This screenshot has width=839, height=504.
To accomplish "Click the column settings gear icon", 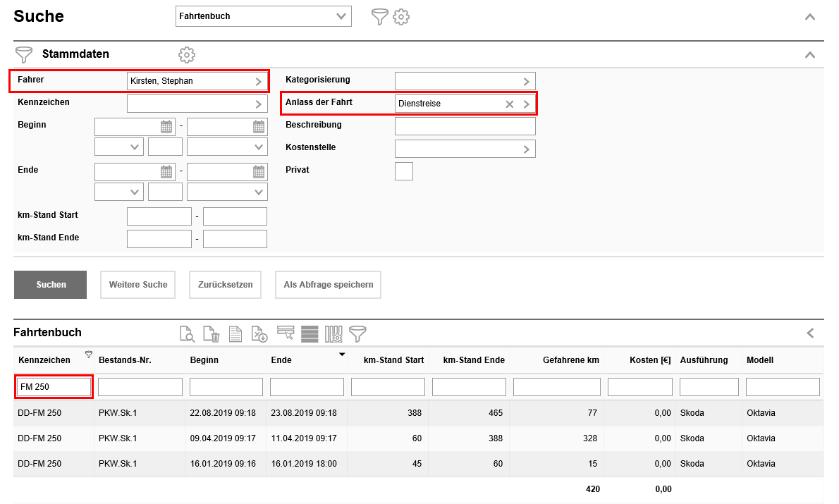I will [334, 334].
